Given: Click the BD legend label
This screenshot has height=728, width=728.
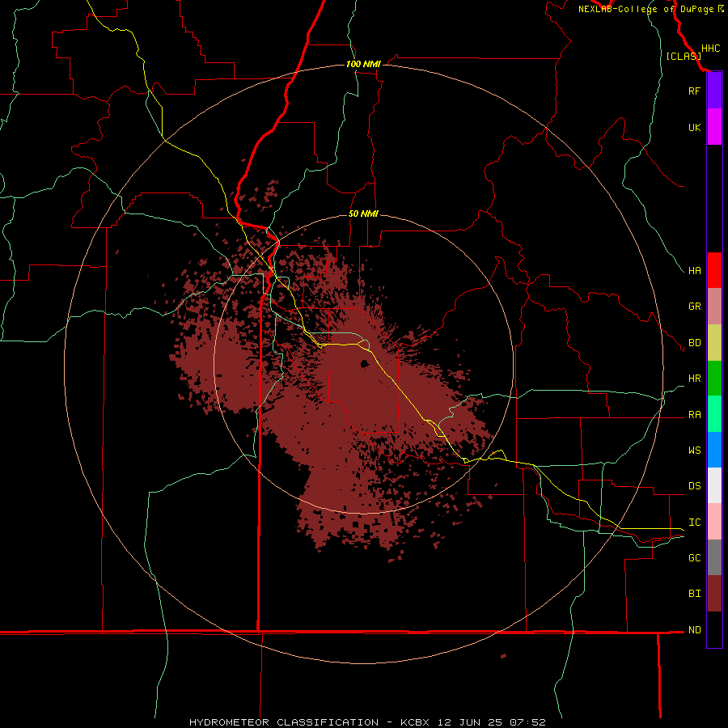Looking at the screenshot, I should 694,343.
